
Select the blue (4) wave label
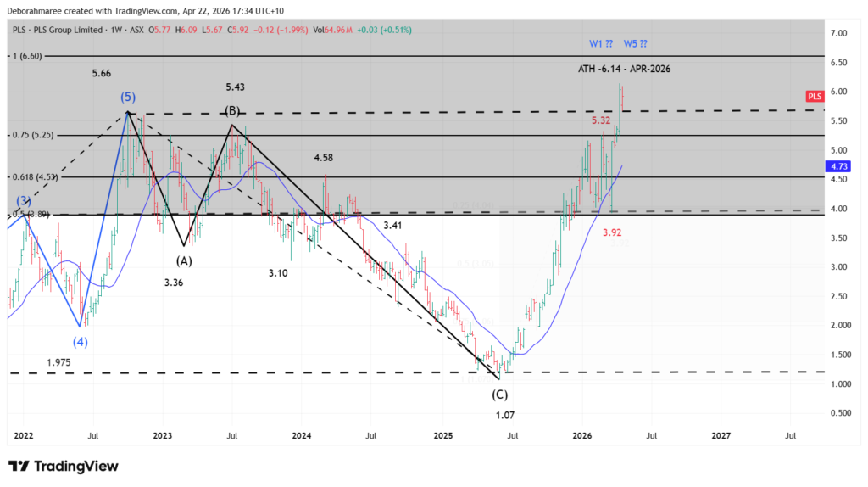coord(81,342)
